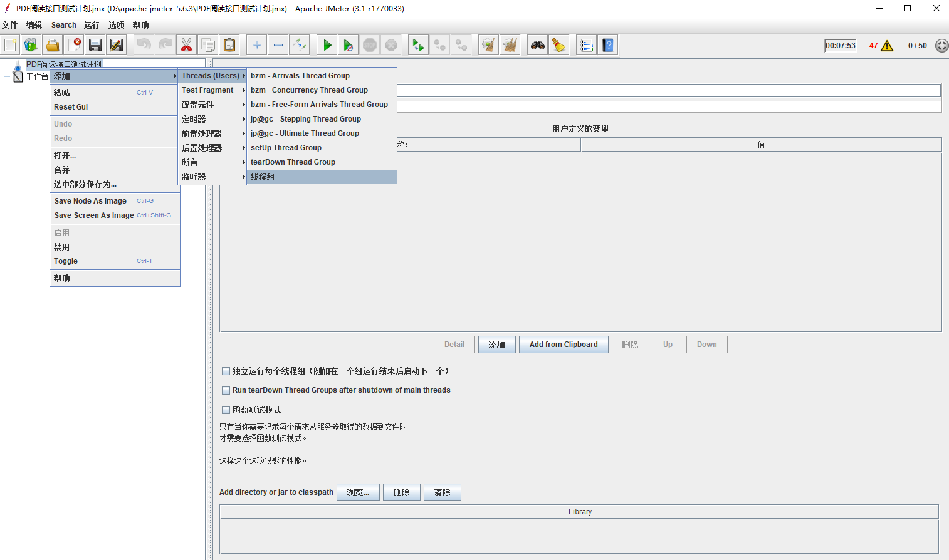Click the binoculars Search icon

pyautogui.click(x=537, y=45)
